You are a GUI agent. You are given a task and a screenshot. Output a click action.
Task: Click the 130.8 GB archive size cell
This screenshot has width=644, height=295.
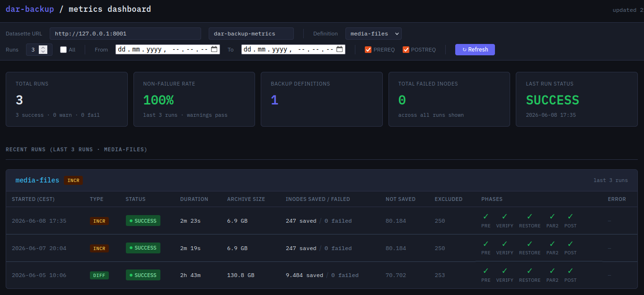241,275
